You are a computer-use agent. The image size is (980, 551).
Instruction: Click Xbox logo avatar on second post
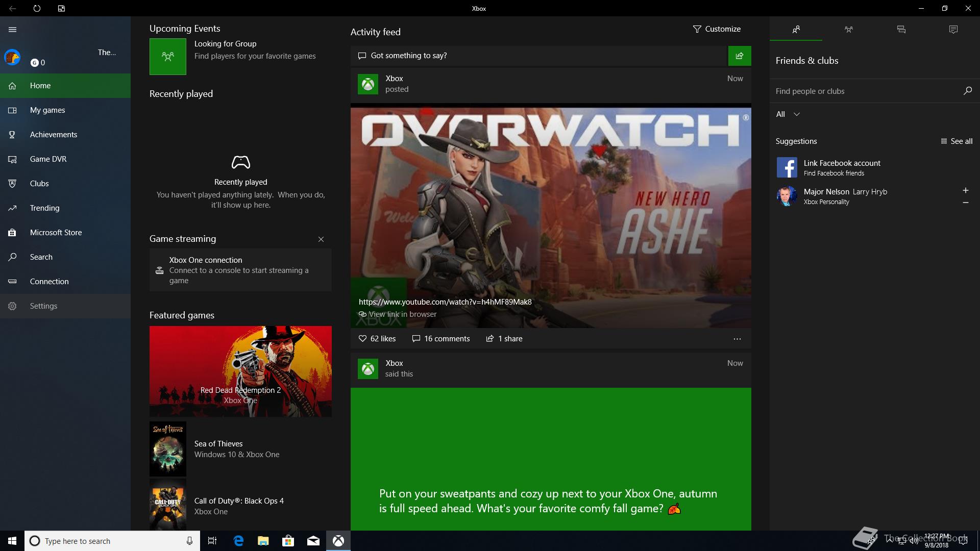[368, 368]
